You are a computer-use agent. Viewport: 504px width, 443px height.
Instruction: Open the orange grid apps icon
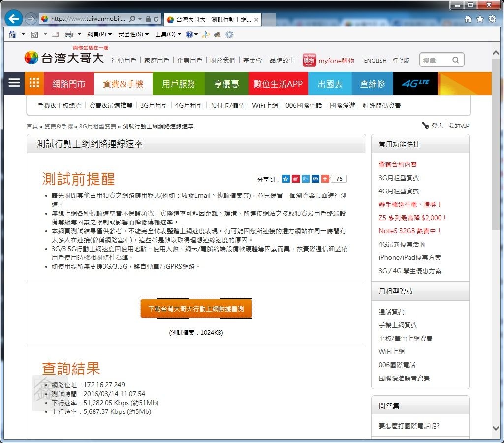[x=34, y=83]
